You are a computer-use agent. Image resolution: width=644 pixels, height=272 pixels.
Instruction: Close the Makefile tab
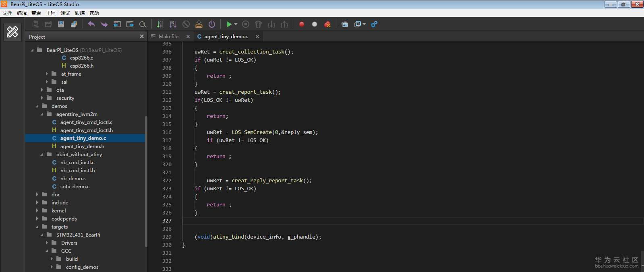coord(188,36)
